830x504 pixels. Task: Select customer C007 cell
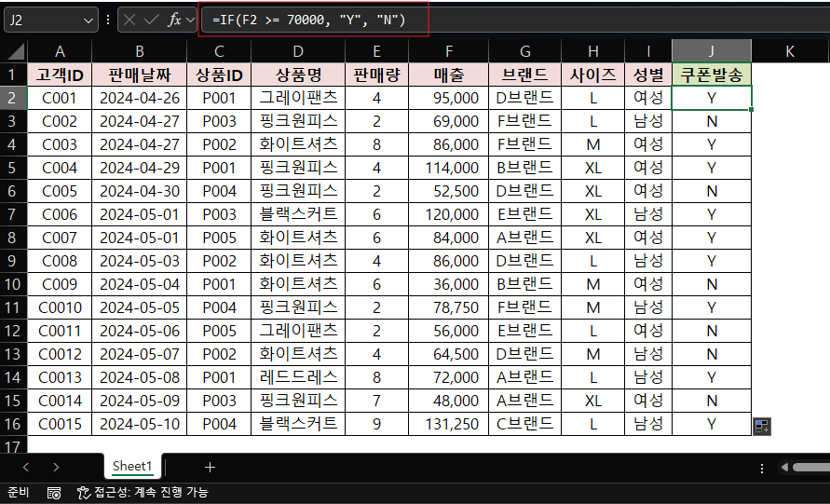tap(60, 238)
